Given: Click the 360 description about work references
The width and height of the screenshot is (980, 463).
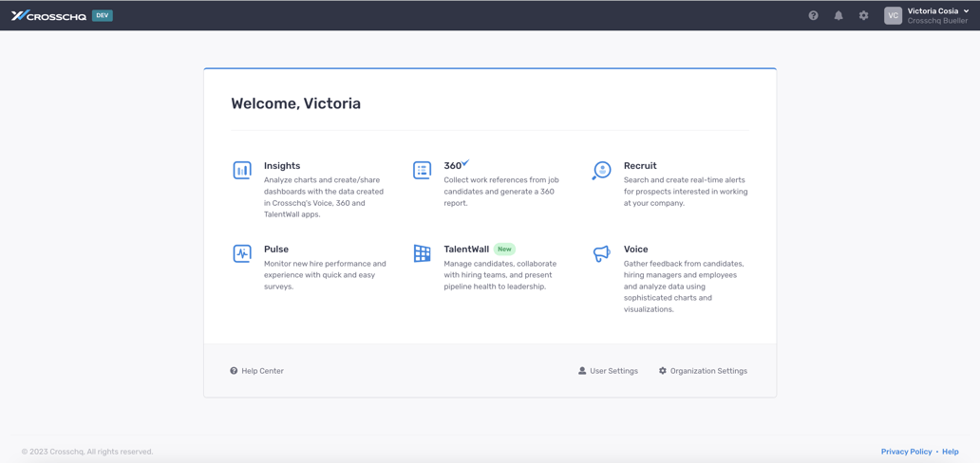Looking at the screenshot, I should pyautogui.click(x=501, y=192).
